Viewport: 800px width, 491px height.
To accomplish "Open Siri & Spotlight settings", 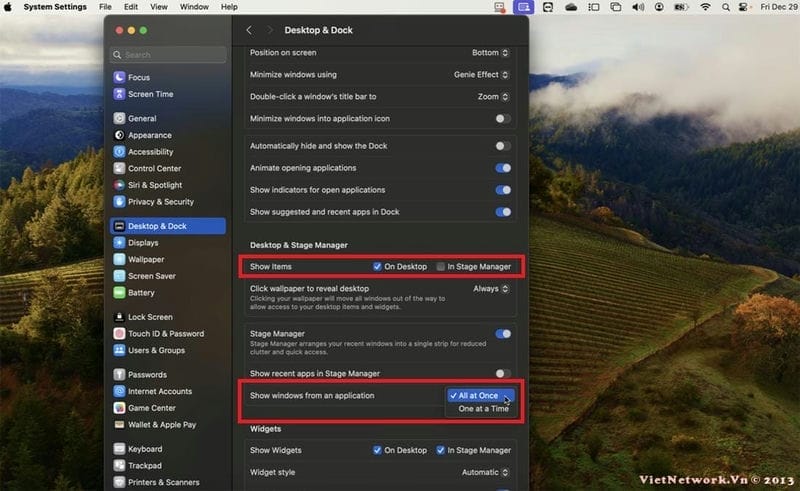I will [154, 185].
